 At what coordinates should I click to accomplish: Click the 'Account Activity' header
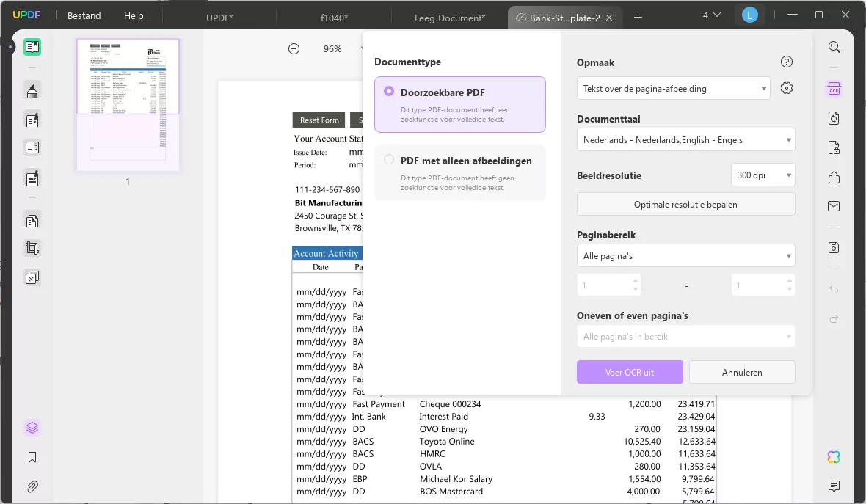point(326,253)
